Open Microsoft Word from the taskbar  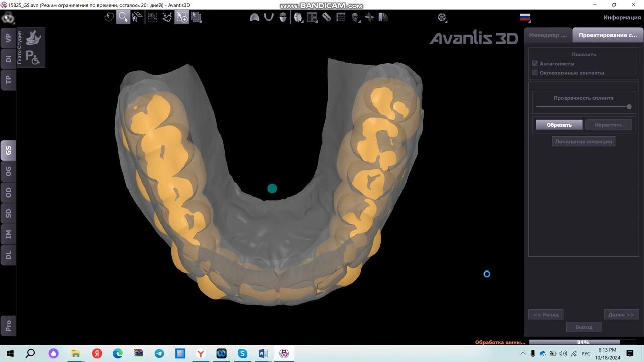pyautogui.click(x=263, y=353)
